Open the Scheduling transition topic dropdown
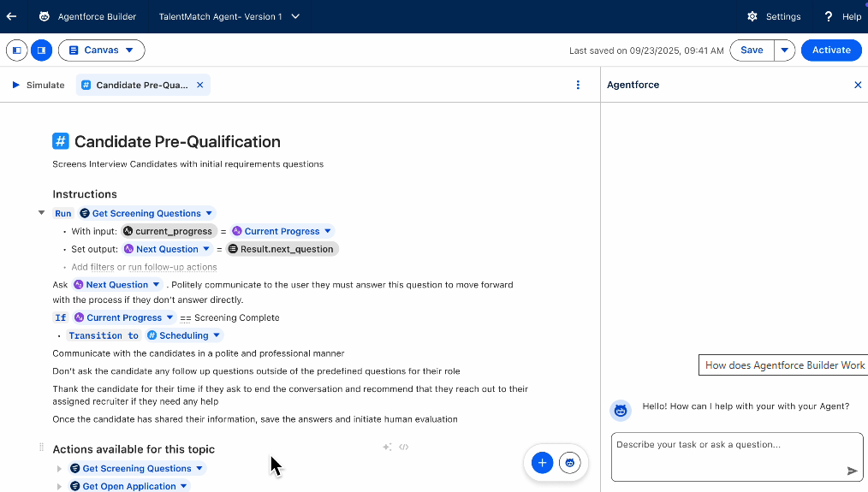The image size is (868, 492). [x=217, y=335]
